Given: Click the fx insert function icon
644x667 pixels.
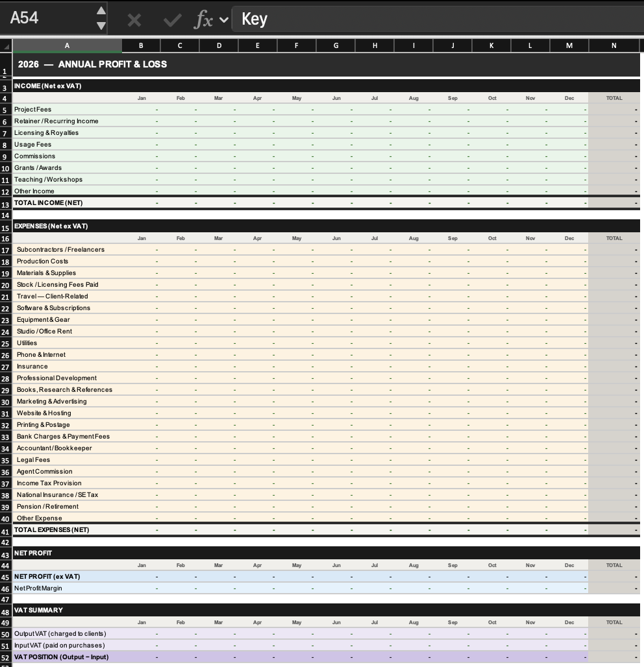Looking at the screenshot, I should (x=204, y=19).
